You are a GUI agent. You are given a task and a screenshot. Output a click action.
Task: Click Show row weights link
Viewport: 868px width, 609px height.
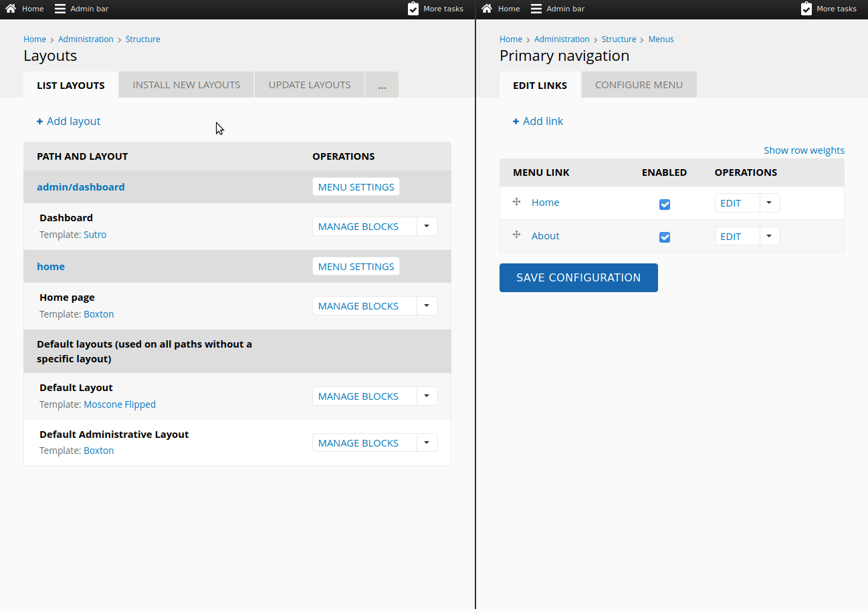[804, 150]
